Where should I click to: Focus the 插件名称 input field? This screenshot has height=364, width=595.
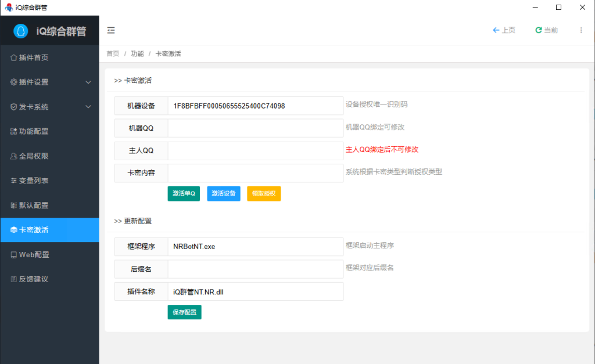click(256, 291)
